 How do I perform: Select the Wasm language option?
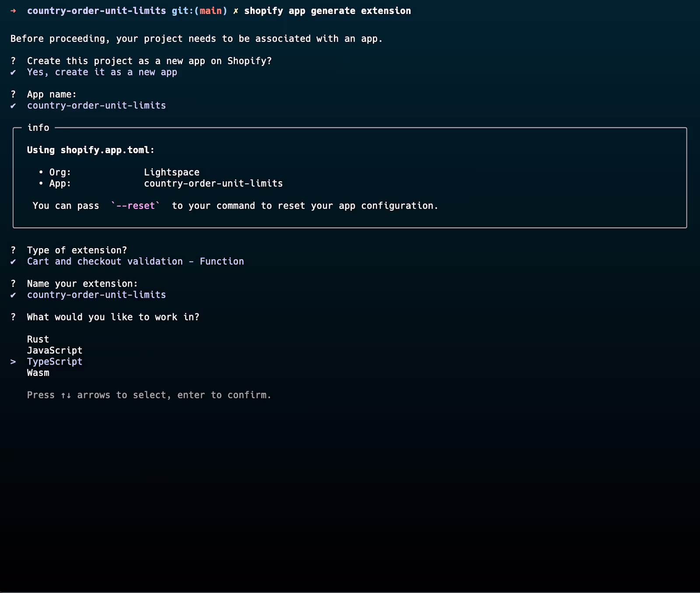38,373
